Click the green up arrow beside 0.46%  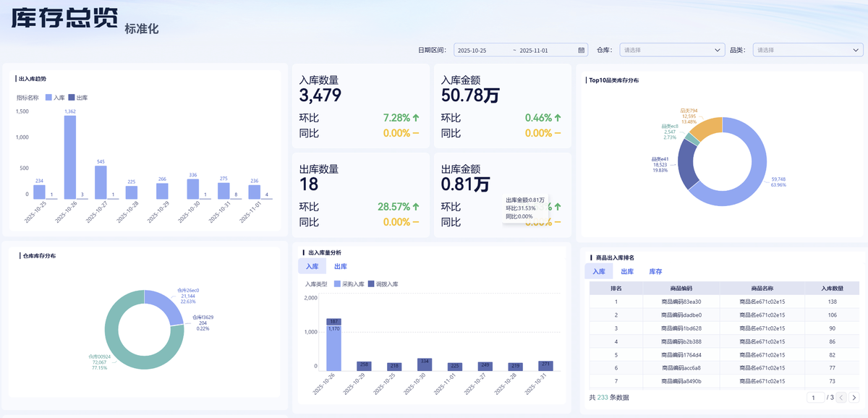pyautogui.click(x=558, y=117)
